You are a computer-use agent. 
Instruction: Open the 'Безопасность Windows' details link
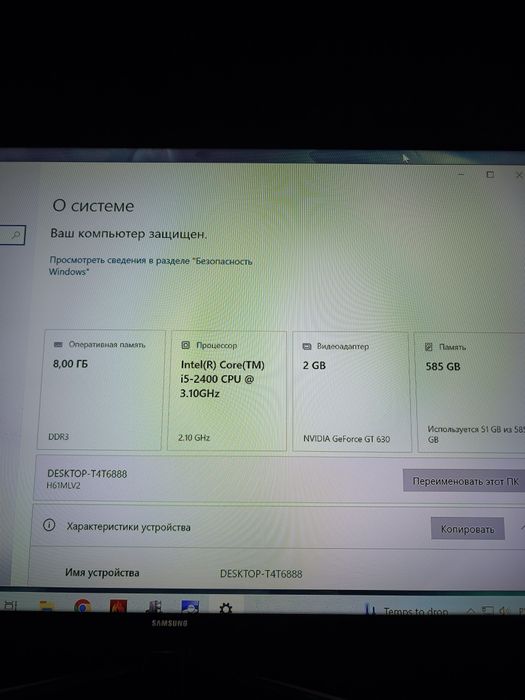click(150, 266)
